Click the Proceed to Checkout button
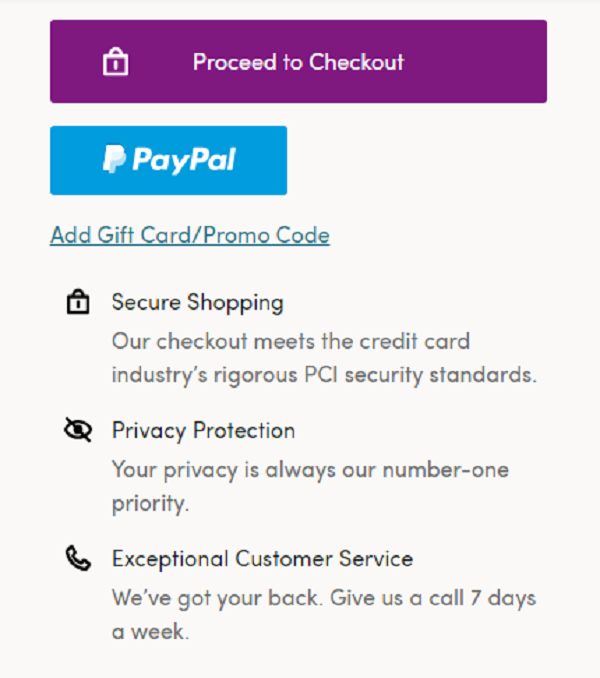This screenshot has height=678, width=600. click(298, 61)
